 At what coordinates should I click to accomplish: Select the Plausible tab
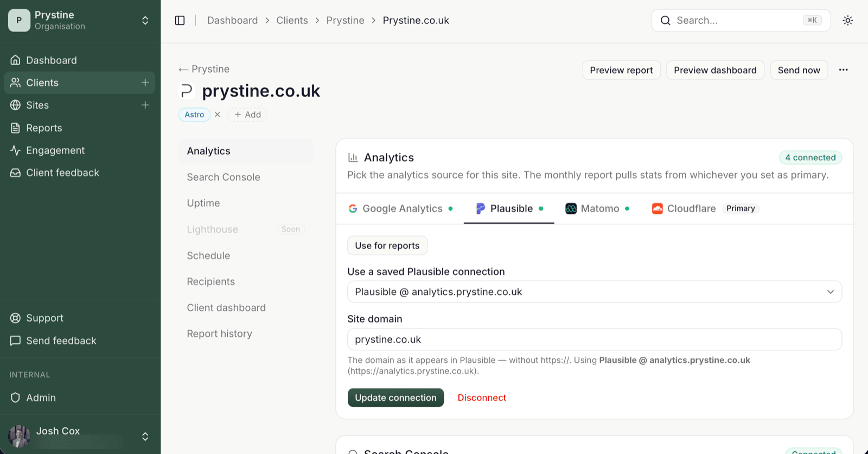(509, 209)
